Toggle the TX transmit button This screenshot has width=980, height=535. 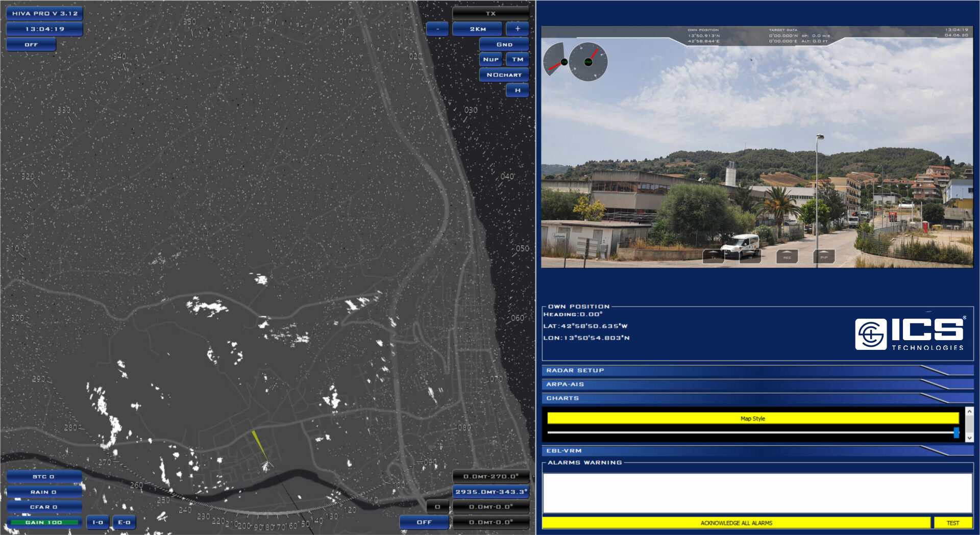(x=491, y=13)
